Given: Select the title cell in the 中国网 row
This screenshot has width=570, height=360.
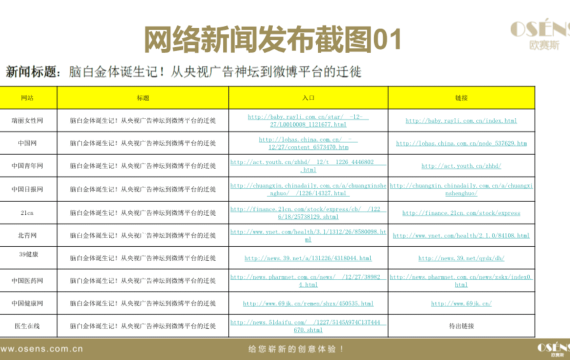Looking at the screenshot, I should tap(143, 143).
